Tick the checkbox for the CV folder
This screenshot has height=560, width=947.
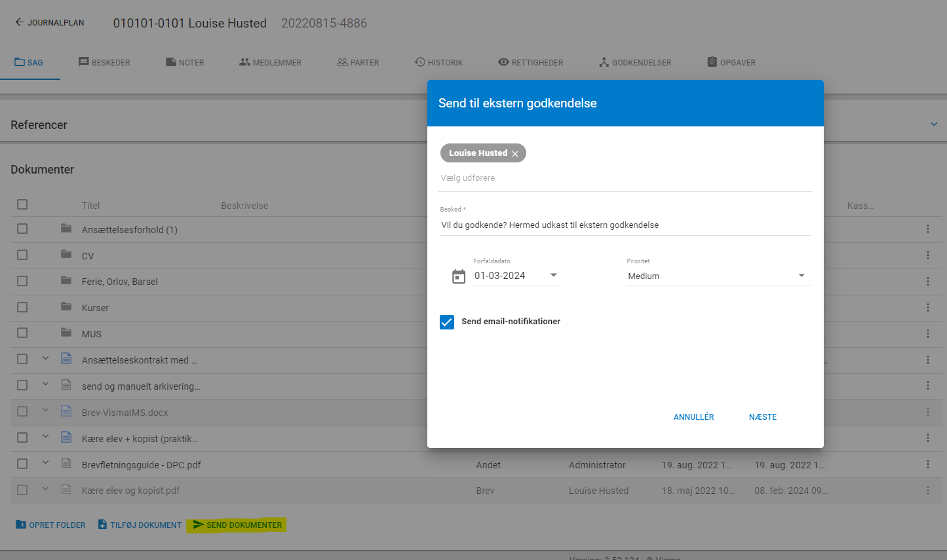pyautogui.click(x=22, y=255)
